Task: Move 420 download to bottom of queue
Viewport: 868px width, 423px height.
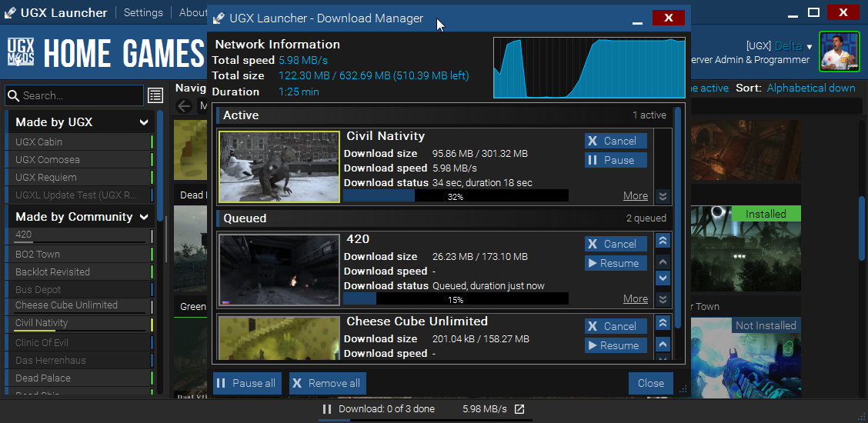Action: pyautogui.click(x=663, y=299)
